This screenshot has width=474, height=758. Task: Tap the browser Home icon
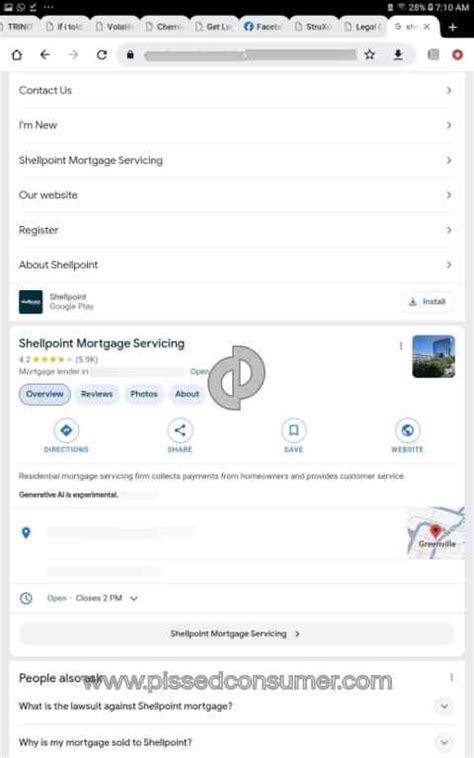click(x=17, y=55)
